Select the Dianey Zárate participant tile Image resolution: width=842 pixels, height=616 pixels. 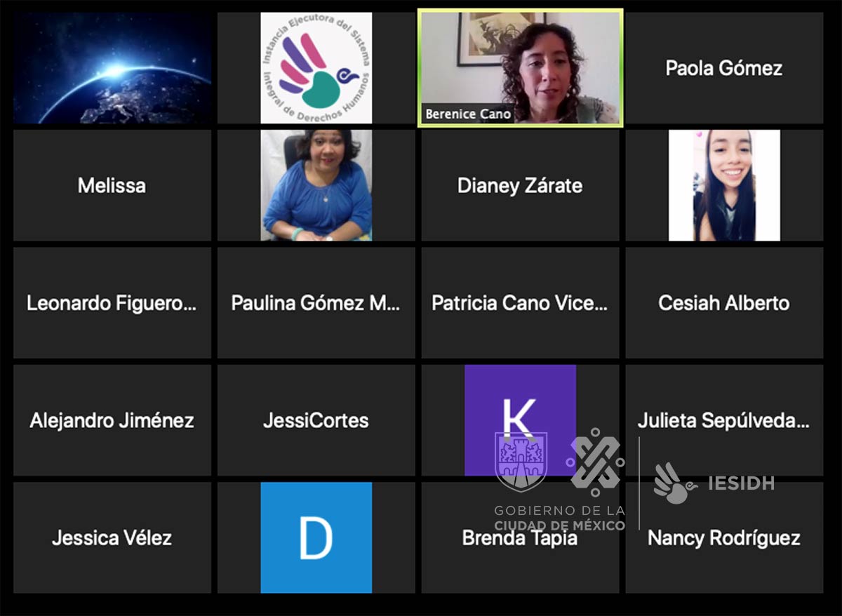[520, 185]
